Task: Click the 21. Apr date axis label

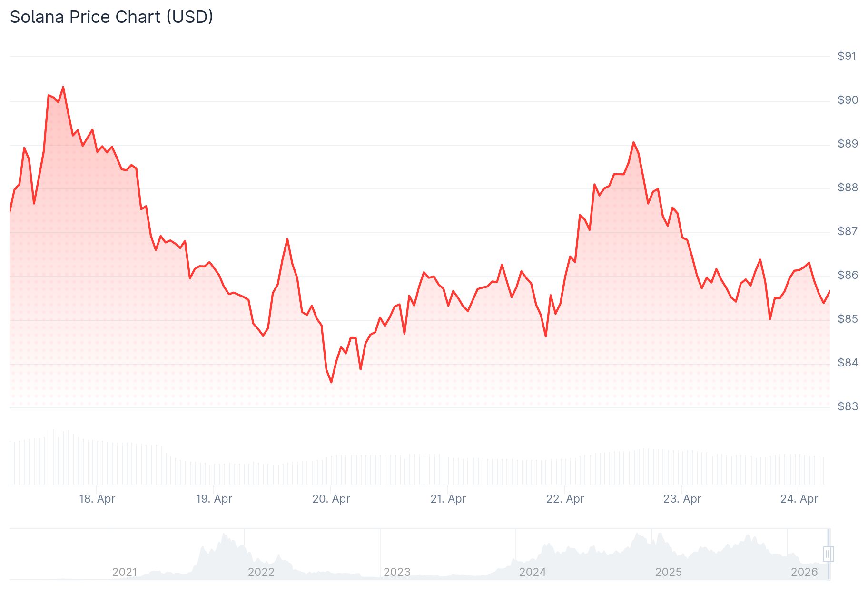Action: coord(448,499)
